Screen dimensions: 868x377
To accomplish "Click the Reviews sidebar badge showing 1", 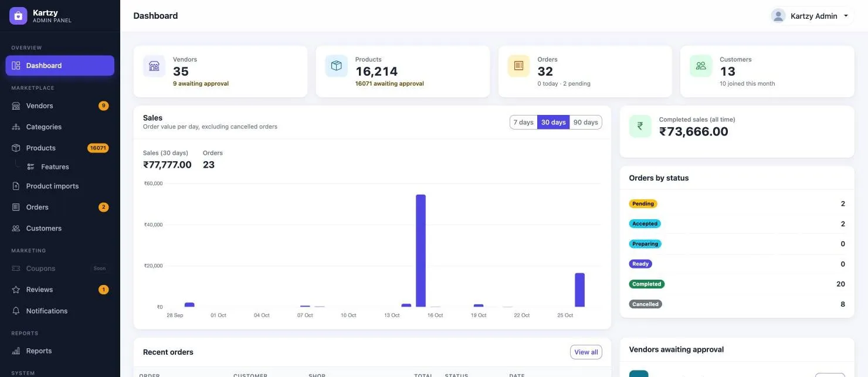I will click(103, 290).
